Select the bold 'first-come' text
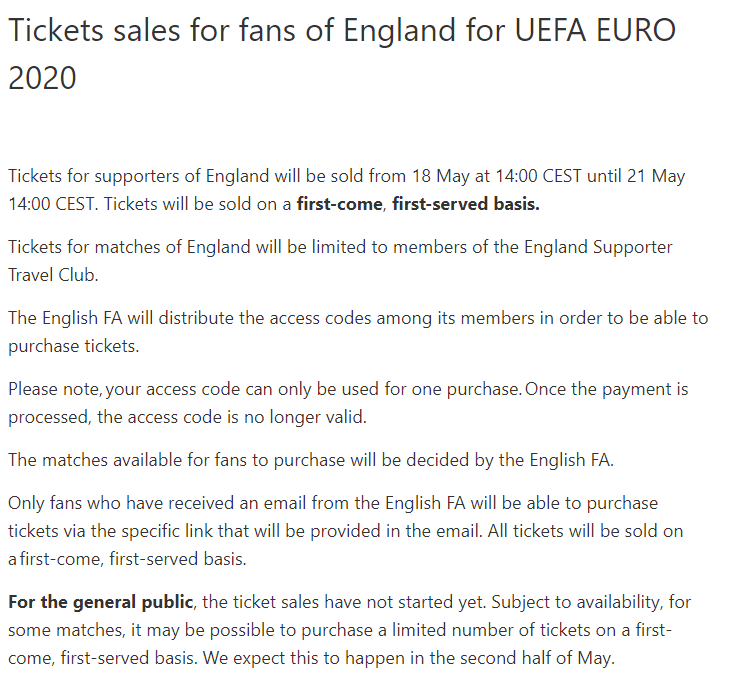This screenshot has height=691, width=737. (339, 204)
